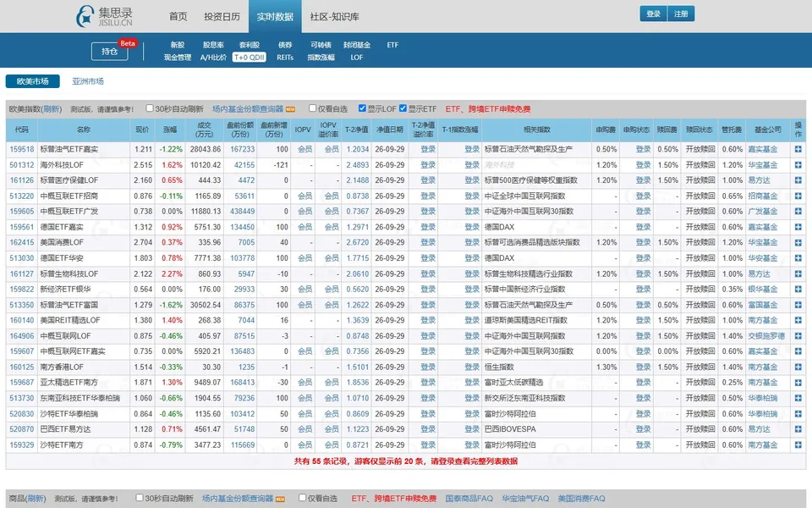Image resolution: width=812 pixels, height=508 pixels.
Task: Open the 首页 top menu
Action: tap(178, 17)
